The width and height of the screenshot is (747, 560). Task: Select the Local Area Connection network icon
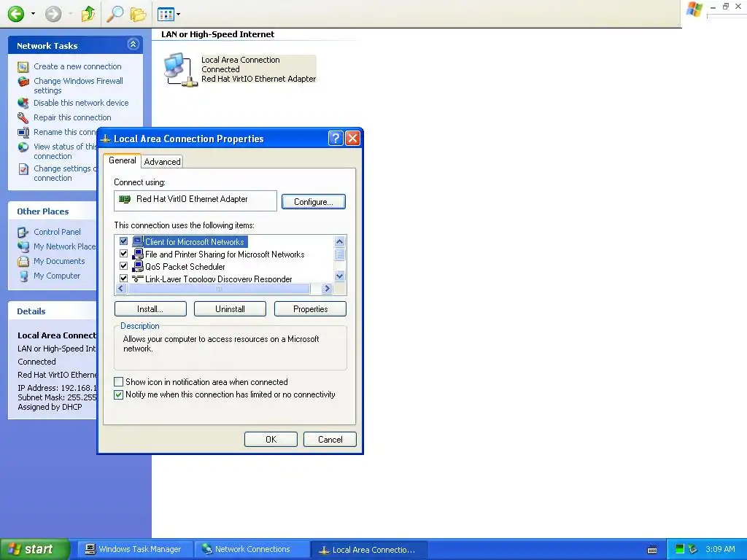point(181,69)
